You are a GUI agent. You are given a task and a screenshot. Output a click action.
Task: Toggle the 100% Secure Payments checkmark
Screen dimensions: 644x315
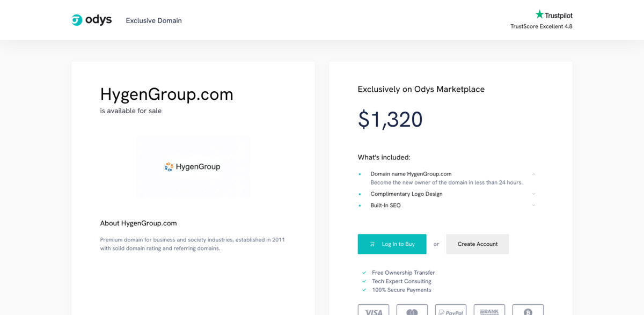(x=364, y=290)
